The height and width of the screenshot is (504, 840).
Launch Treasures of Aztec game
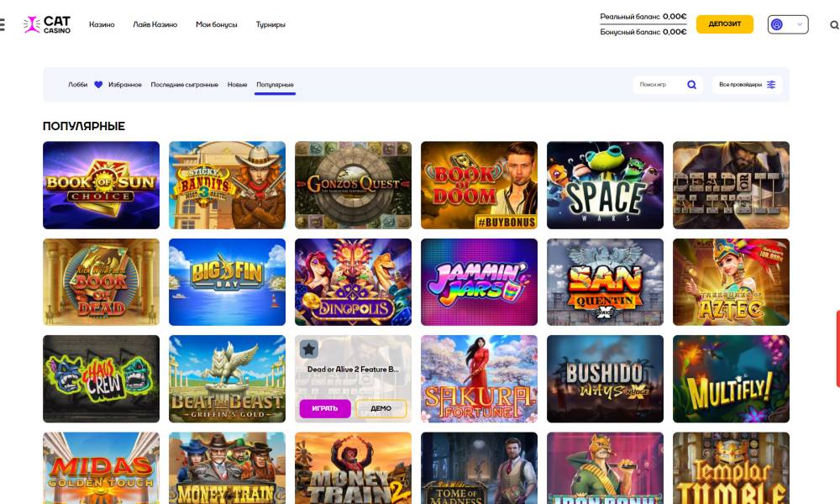(732, 282)
